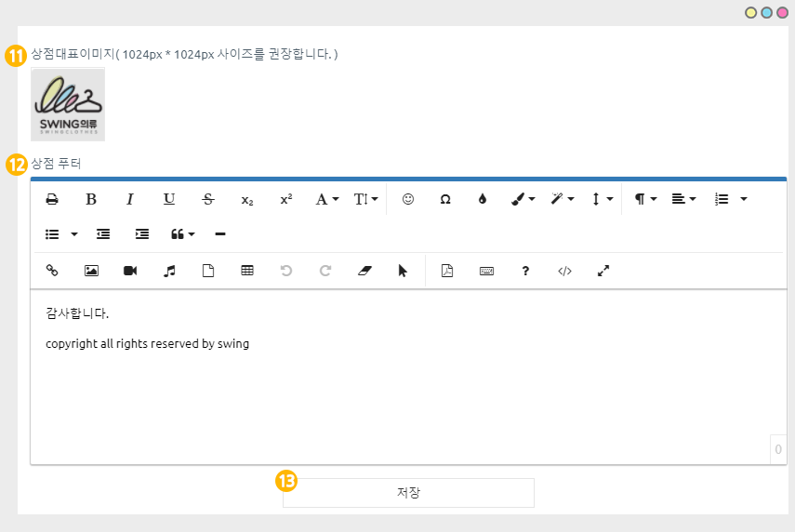Viewport: 795px width, 532px height.
Task: Click the SWING store representative image thumbnail
Action: coord(68,105)
